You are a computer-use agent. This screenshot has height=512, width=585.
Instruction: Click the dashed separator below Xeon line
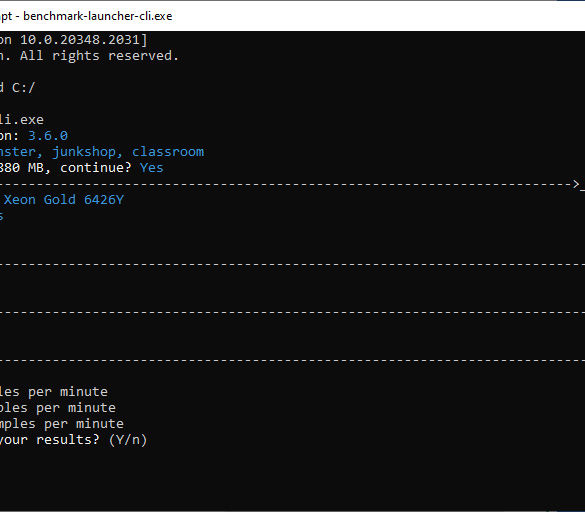click(x=292, y=264)
